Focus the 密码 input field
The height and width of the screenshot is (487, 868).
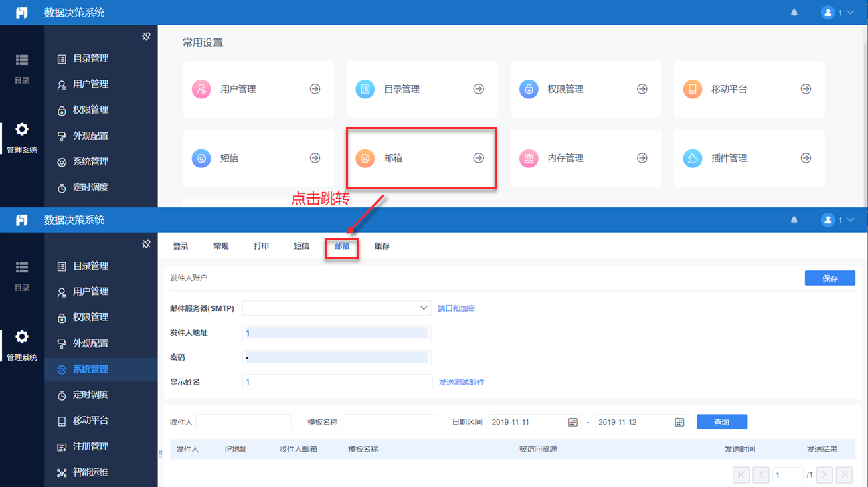click(337, 357)
